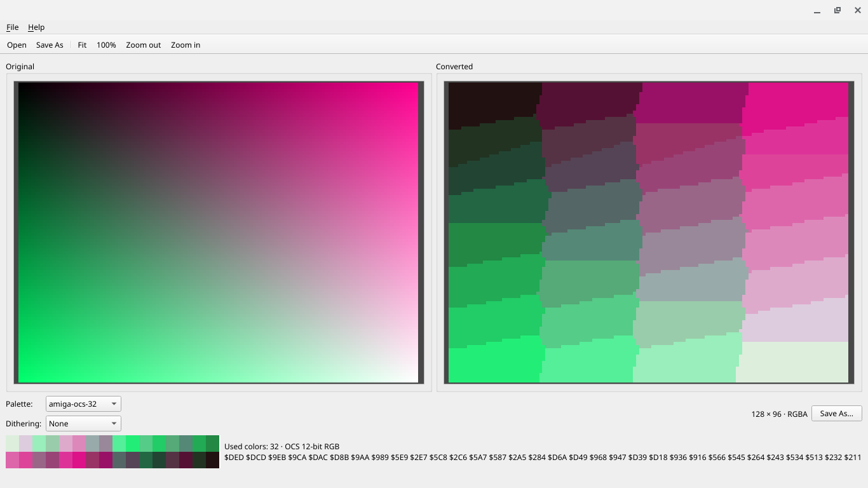
Task: Open the Dithering dropdown set to None
Action: (x=83, y=424)
